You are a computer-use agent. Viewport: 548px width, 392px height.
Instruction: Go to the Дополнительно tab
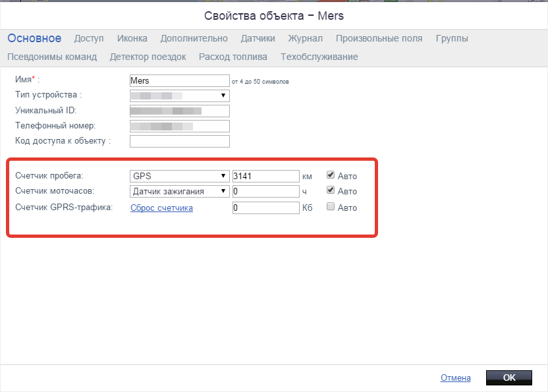[x=194, y=38]
